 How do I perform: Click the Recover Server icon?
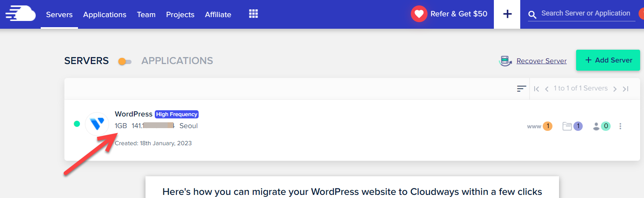pos(505,61)
